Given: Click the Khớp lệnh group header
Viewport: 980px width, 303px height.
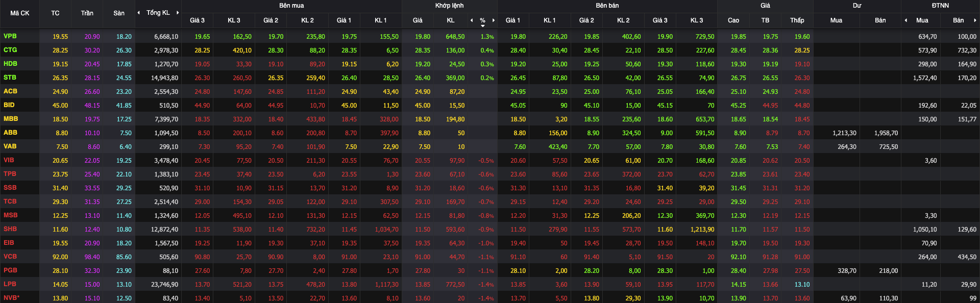Looking at the screenshot, I should click(x=450, y=6).
